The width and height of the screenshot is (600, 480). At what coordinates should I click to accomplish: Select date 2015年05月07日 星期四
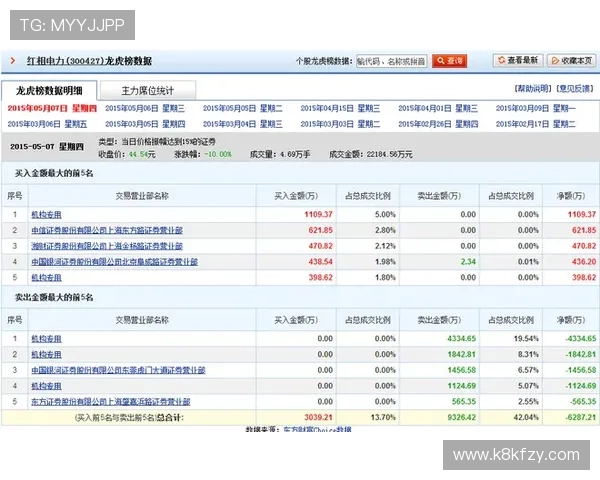52,108
